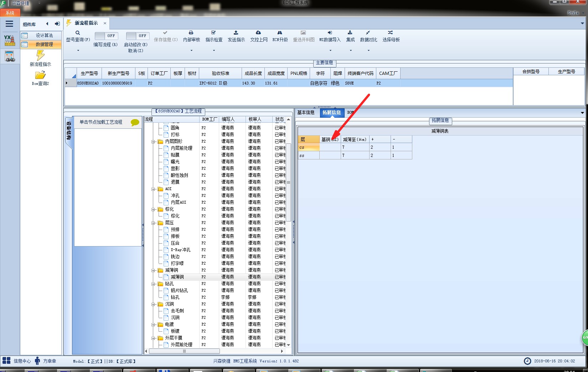Click the 基铜(OZ) cell in cs row
This screenshot has width=588, height=372.
click(330, 147)
